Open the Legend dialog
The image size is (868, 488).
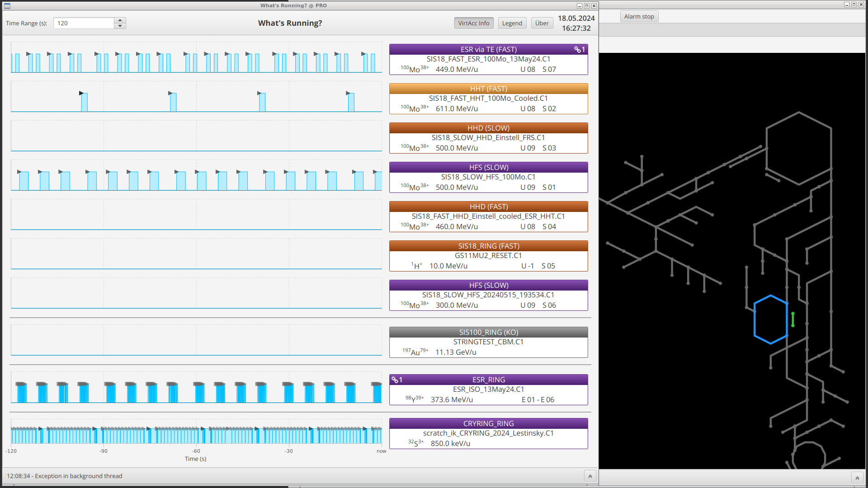pyautogui.click(x=512, y=23)
